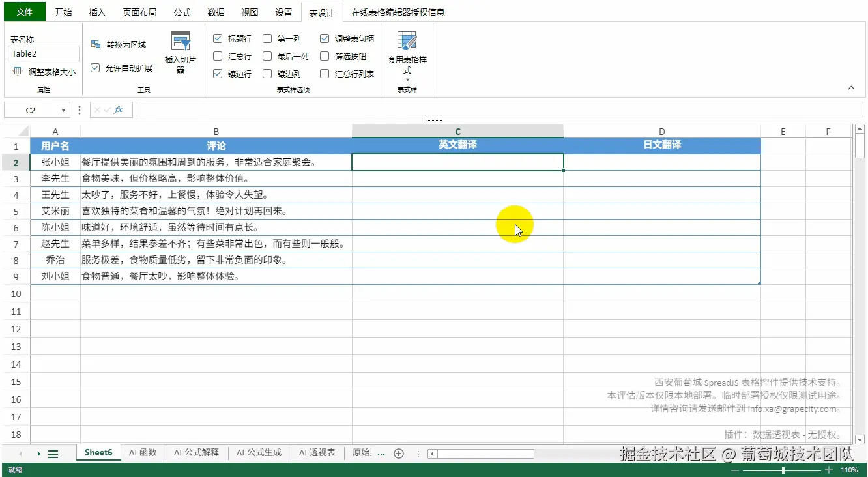Toggle the 汇总行 total row checkbox
This screenshot has width=868, height=477.
tap(218, 56)
